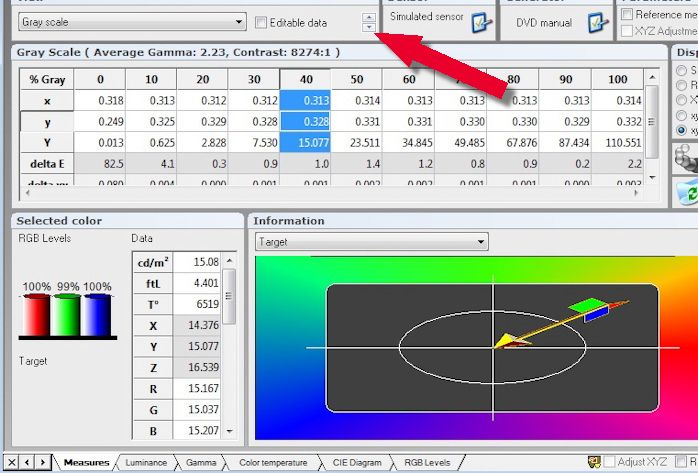Click Data list scroll up arrow
The width and height of the screenshot is (698, 473).
pos(229,261)
